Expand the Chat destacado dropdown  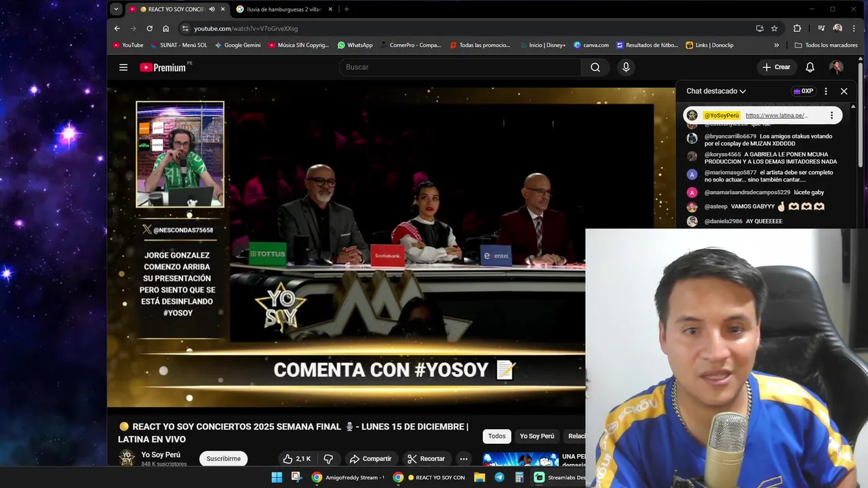716,91
